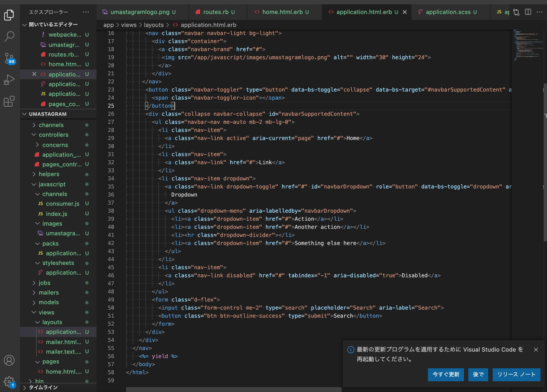This screenshot has height=392, width=547.
Task: Open the Extensions view icon
Action: (x=9, y=101)
